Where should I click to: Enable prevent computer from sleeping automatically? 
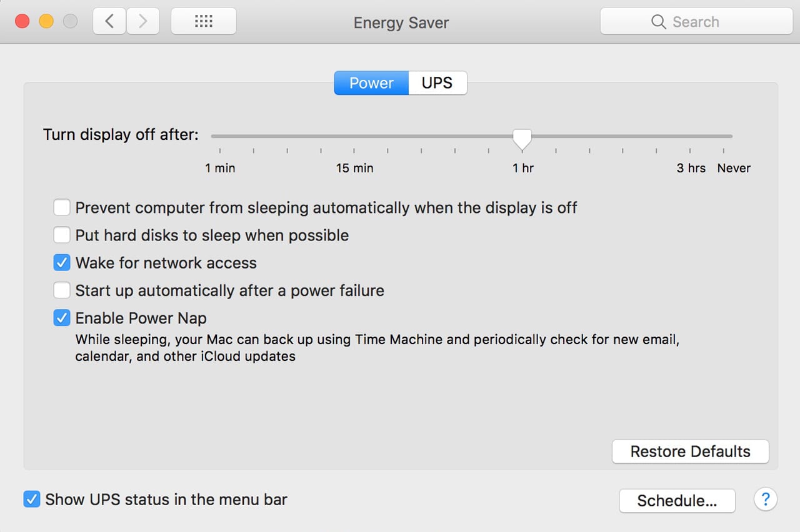point(61,207)
